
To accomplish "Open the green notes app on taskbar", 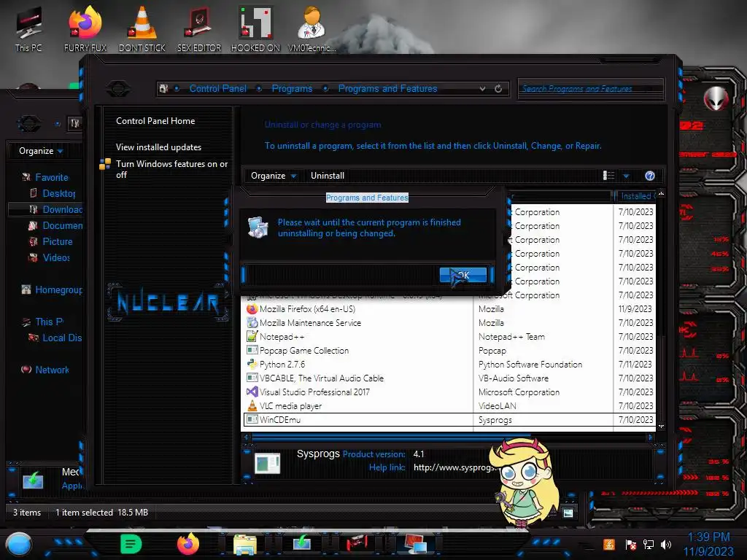I will tap(131, 544).
